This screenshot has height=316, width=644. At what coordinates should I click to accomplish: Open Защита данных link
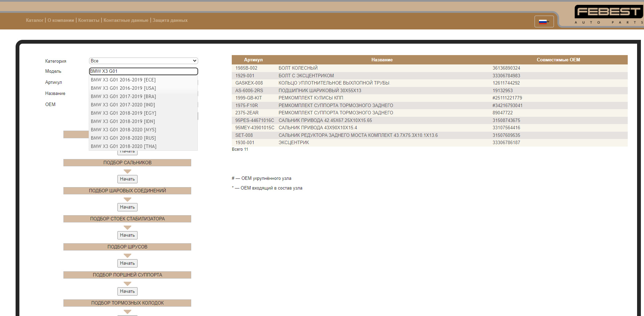pos(170,20)
